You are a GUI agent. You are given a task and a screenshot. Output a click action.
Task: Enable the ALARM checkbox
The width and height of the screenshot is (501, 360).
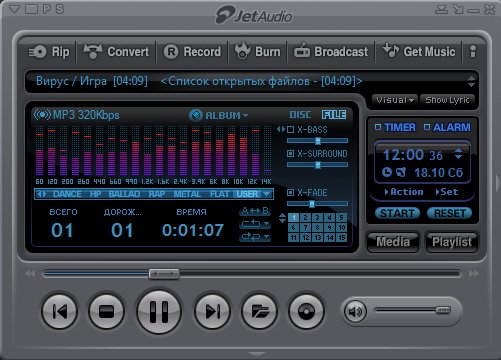427,127
